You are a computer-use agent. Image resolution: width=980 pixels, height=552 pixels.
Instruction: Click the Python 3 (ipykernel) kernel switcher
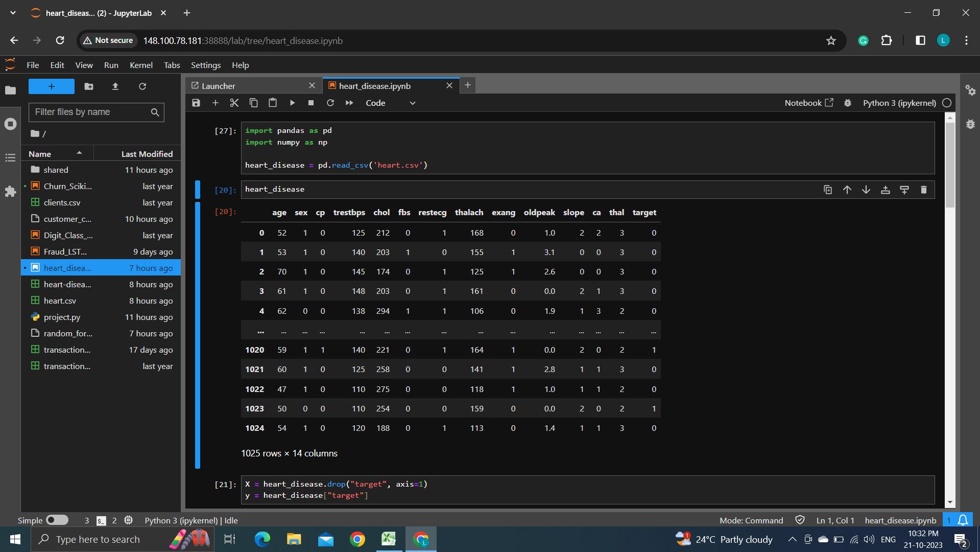coord(899,103)
